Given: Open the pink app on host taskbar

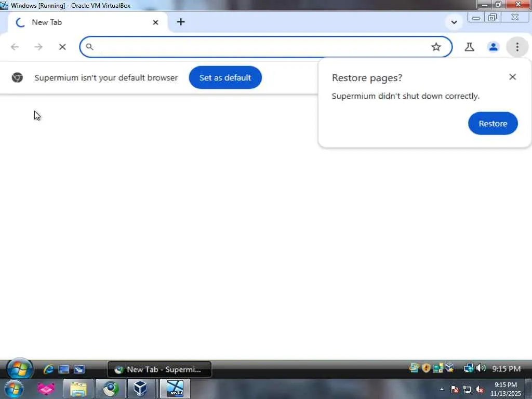Looking at the screenshot, I should click(46, 389).
